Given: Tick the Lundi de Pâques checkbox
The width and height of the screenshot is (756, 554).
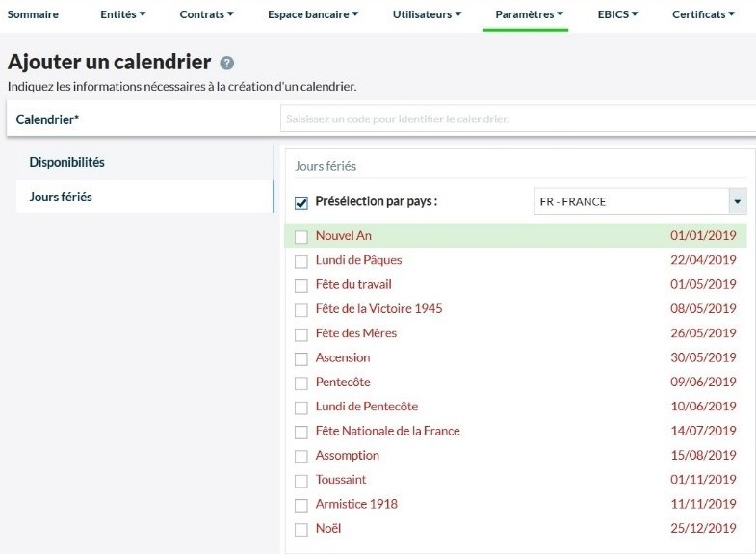Looking at the screenshot, I should click(301, 261).
